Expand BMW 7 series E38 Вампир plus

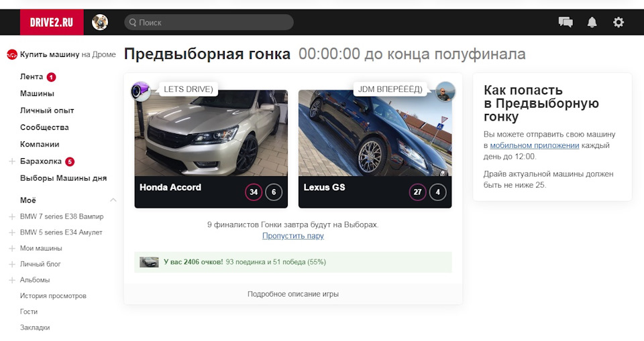pos(12,216)
